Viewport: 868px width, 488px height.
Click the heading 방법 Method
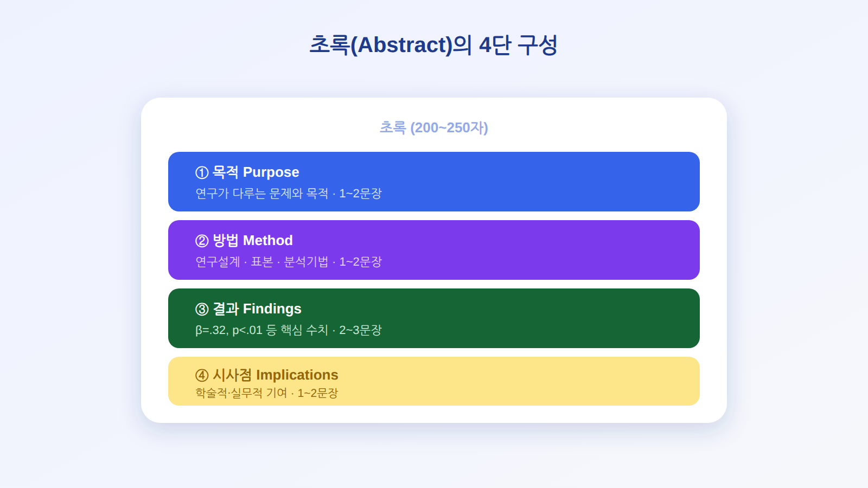253,241
